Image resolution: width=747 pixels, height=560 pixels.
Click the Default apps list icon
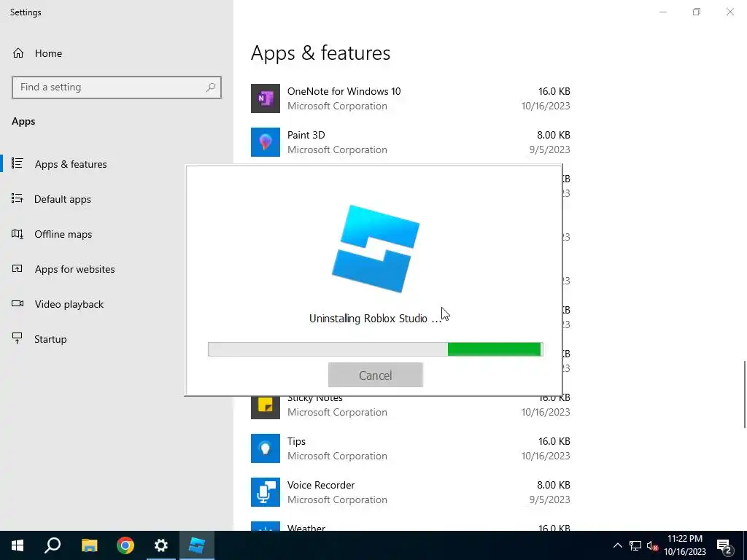(18, 198)
